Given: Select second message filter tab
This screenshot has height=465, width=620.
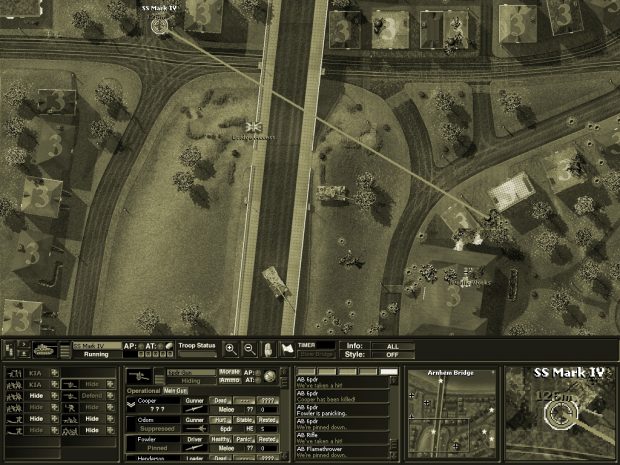Looking at the screenshot, I should coord(327,372).
